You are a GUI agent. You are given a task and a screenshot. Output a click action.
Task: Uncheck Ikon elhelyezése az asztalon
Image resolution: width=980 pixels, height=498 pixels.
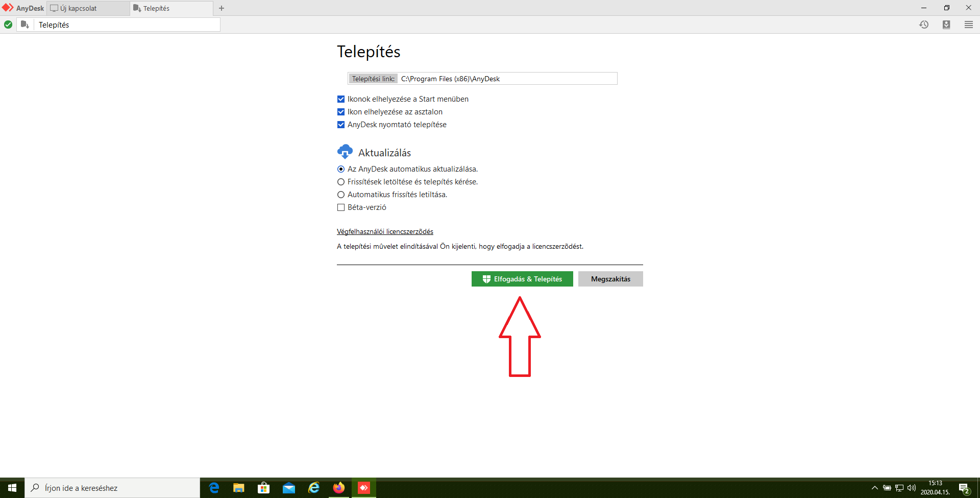(x=341, y=112)
